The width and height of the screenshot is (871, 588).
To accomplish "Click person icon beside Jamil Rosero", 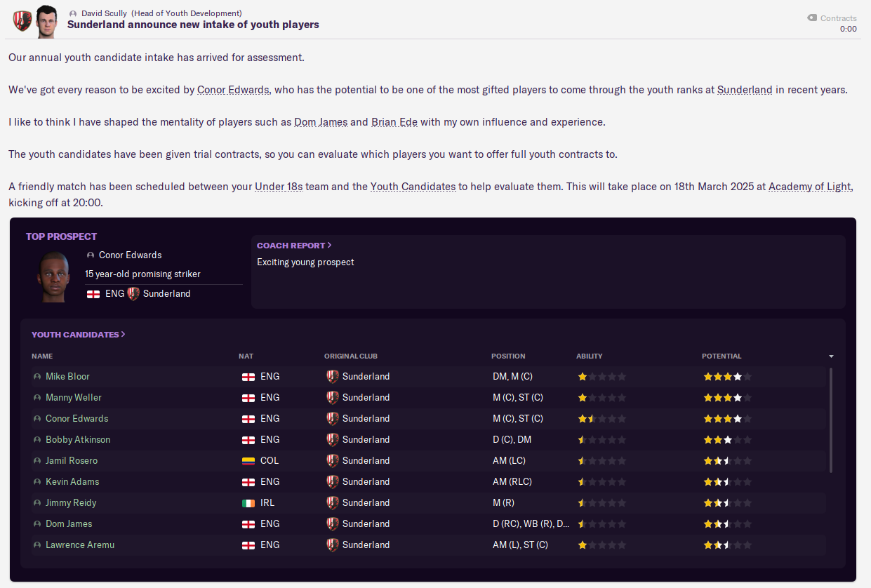I will pyautogui.click(x=37, y=461).
